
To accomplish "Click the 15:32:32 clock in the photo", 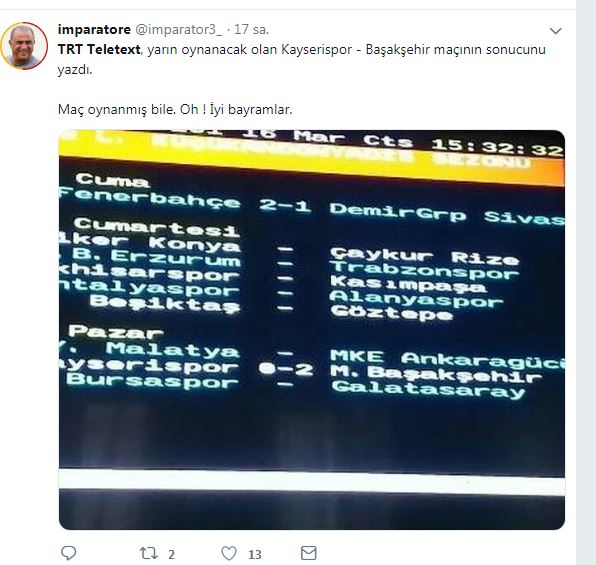I will click(x=497, y=146).
